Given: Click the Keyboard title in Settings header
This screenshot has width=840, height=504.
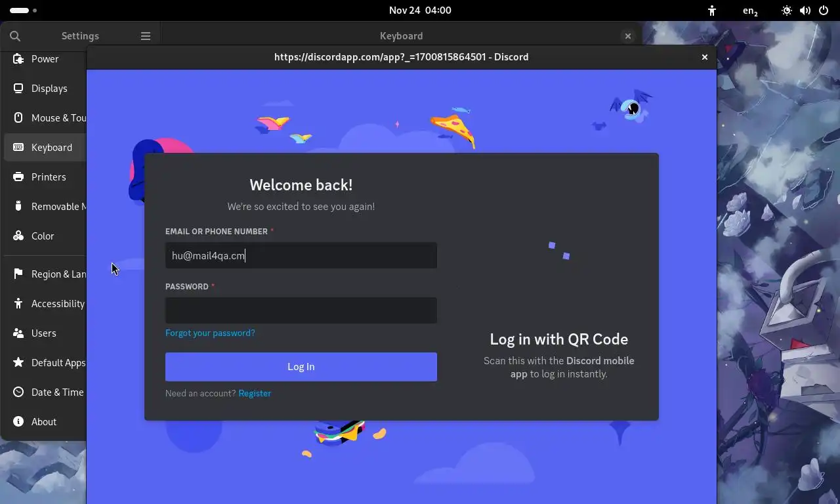Looking at the screenshot, I should click(x=401, y=36).
